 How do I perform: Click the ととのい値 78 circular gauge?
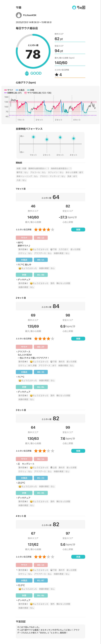33,52
